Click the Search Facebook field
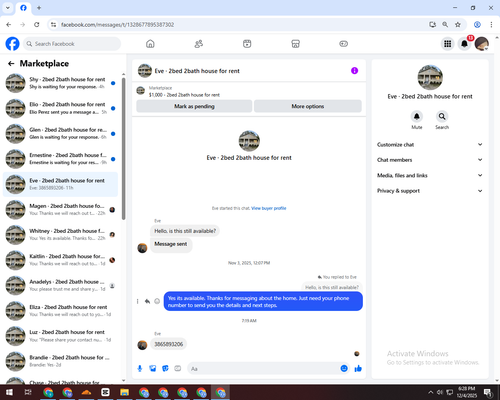The width and height of the screenshot is (500, 400). [72, 44]
